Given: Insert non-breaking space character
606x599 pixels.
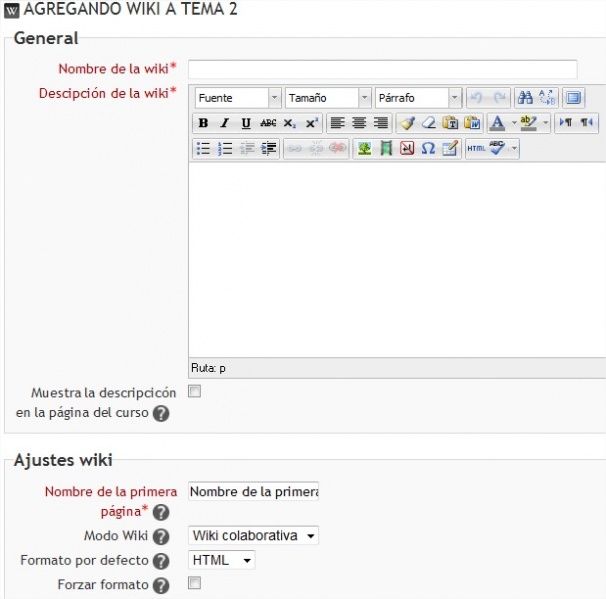Looking at the screenshot, I should pos(407,148).
